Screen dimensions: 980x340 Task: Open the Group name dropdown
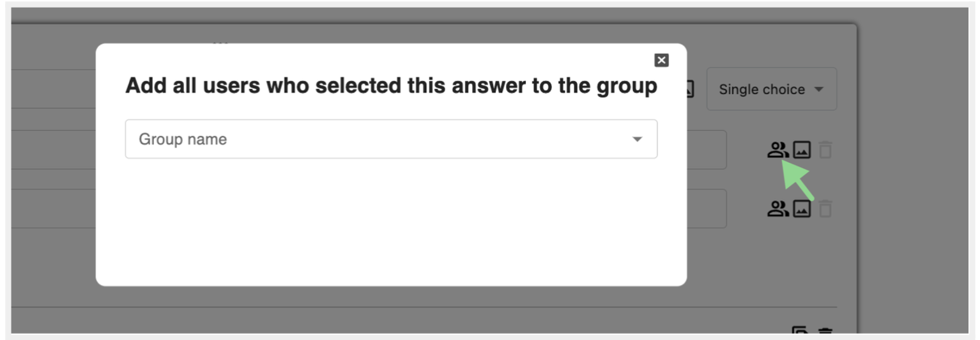pos(390,139)
